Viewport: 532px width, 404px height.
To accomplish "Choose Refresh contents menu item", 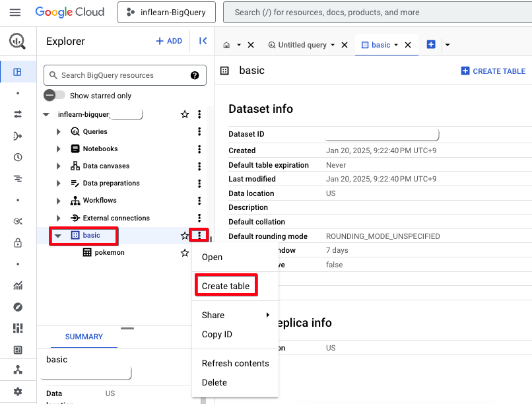I will coord(236,363).
